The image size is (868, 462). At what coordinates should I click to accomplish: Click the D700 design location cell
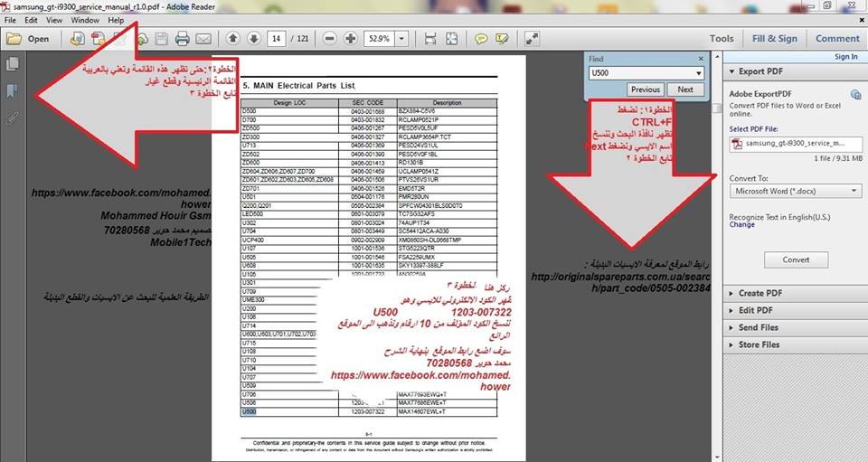click(x=289, y=119)
